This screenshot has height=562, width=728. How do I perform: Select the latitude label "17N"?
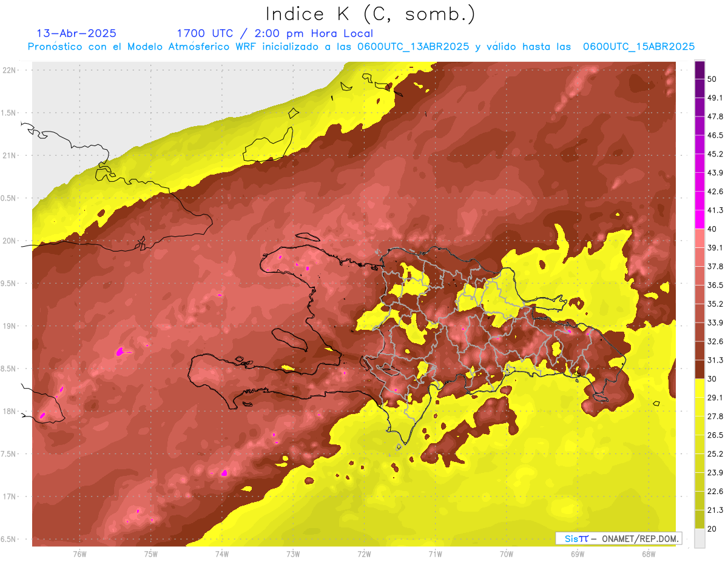(x=8, y=497)
